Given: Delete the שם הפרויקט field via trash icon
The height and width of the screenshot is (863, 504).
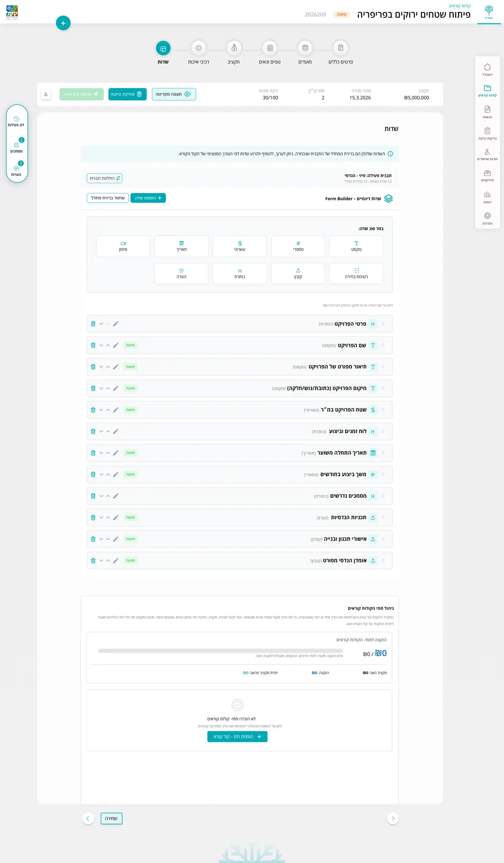Looking at the screenshot, I should point(93,345).
